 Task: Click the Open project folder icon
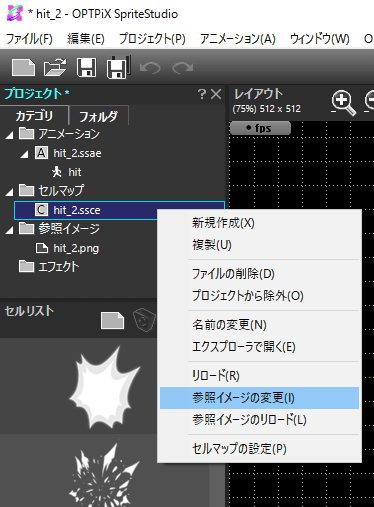[x=55, y=68]
